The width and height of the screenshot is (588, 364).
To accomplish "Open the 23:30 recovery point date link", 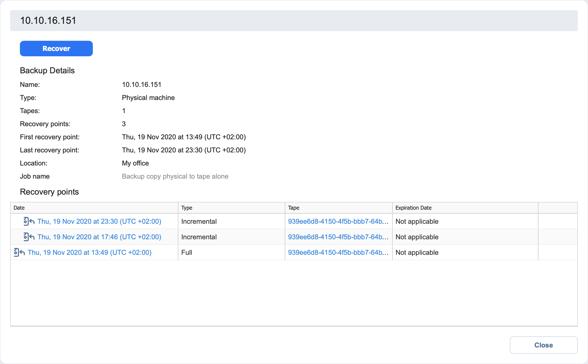I will (99, 221).
